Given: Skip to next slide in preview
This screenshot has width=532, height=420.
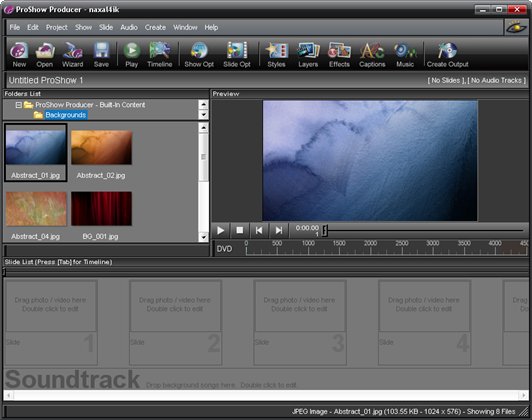Looking at the screenshot, I should [279, 231].
